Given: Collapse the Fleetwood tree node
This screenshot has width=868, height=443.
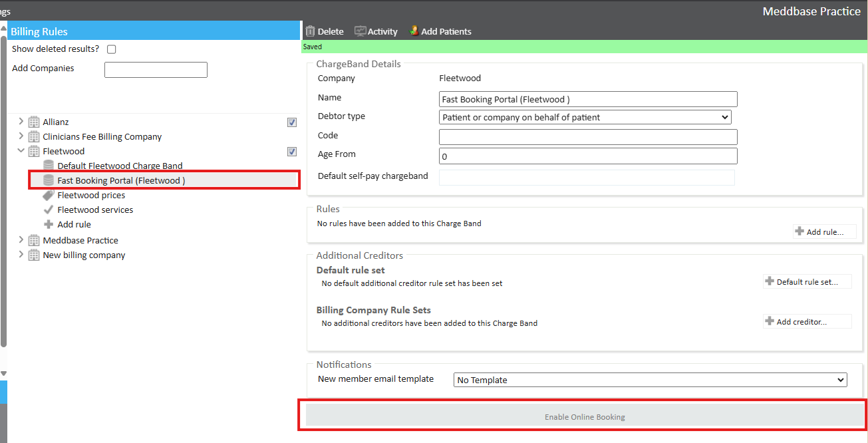Looking at the screenshot, I should (x=21, y=152).
